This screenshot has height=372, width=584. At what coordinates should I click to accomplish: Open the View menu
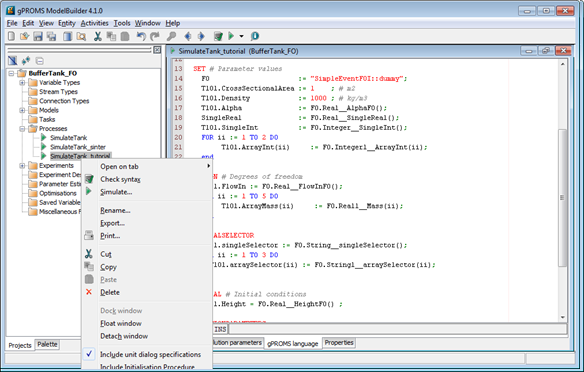46,23
